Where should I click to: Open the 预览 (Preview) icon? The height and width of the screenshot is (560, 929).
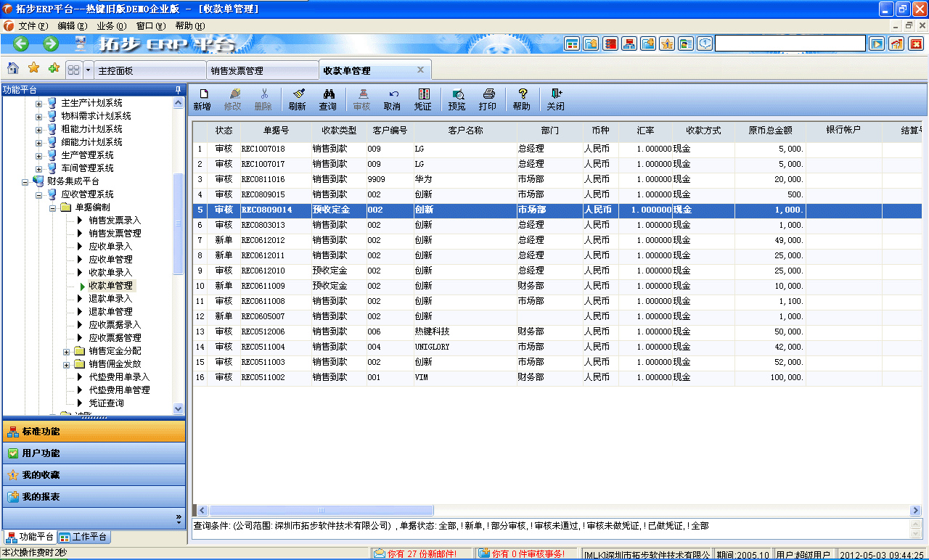457,99
